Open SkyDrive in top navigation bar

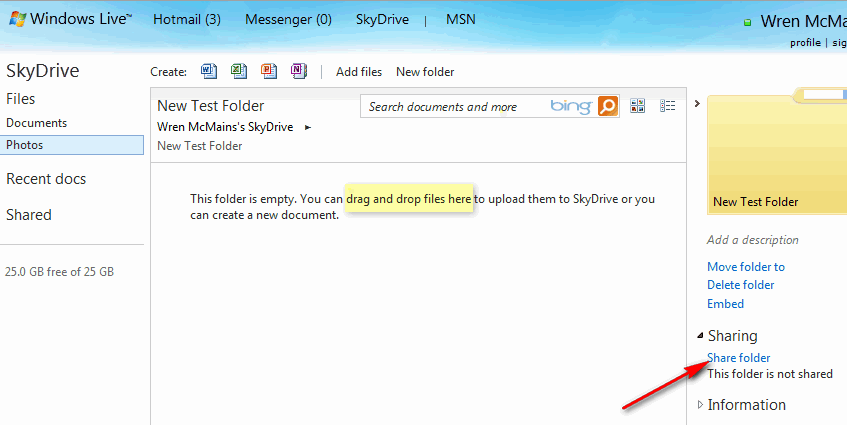[382, 19]
